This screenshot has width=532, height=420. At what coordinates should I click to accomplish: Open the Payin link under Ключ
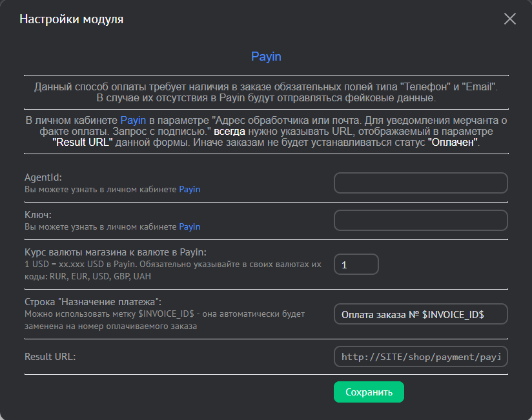[x=189, y=226]
